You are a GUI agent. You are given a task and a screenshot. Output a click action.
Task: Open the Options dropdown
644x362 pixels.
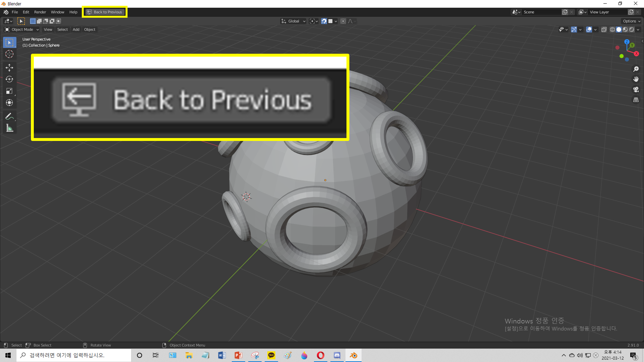[631, 21]
